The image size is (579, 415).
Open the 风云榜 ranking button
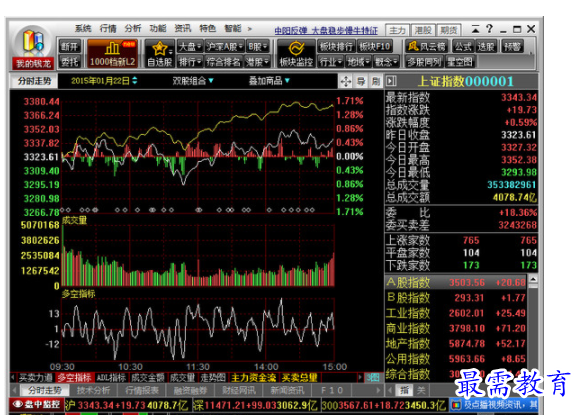[x=426, y=47]
